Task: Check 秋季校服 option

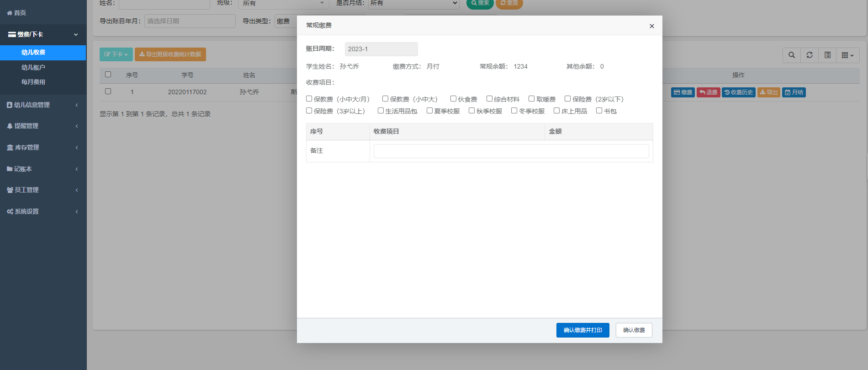Action: click(472, 110)
